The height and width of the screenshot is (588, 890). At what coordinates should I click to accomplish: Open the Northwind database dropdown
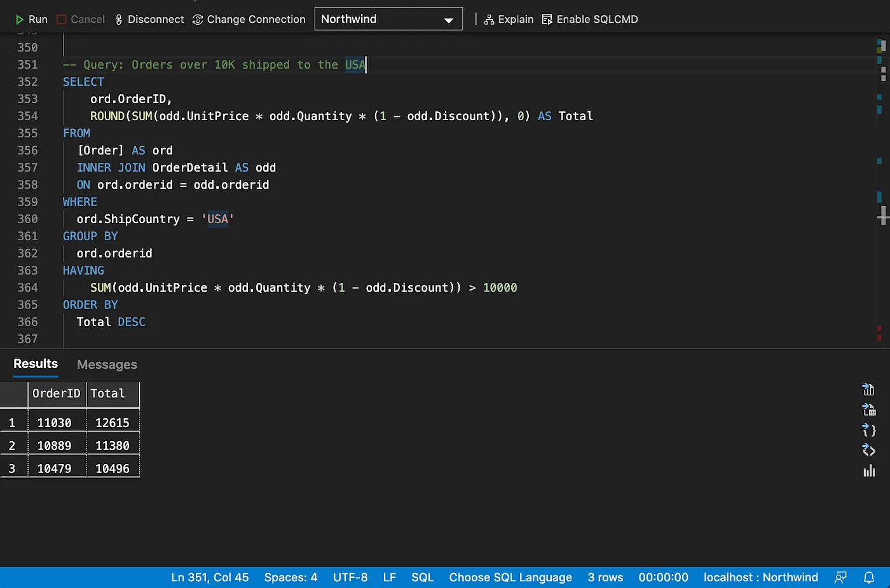click(x=388, y=19)
